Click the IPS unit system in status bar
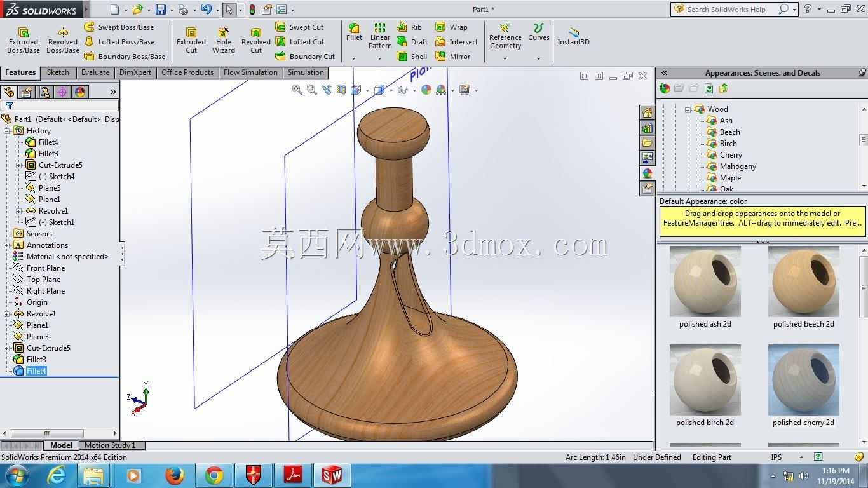868x488 pixels. [776, 457]
